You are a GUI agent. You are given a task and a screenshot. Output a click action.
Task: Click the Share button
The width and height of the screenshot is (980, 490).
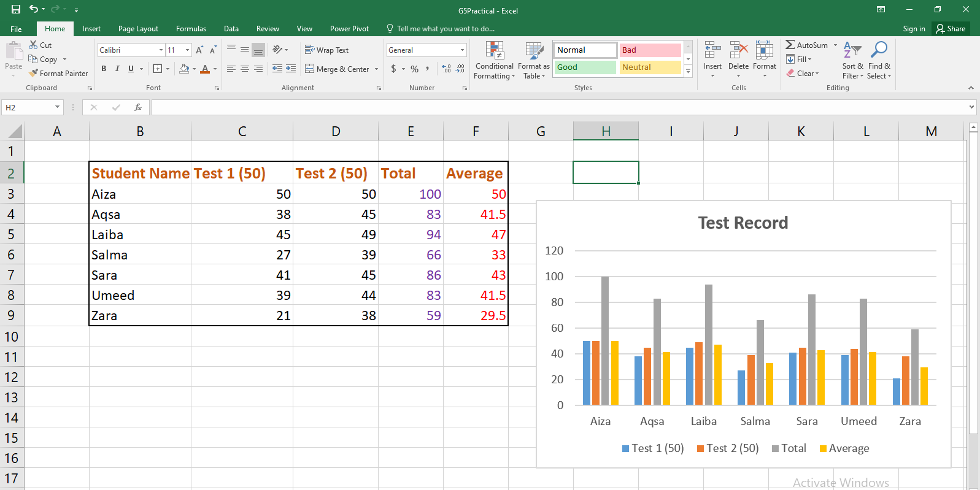[951, 29]
